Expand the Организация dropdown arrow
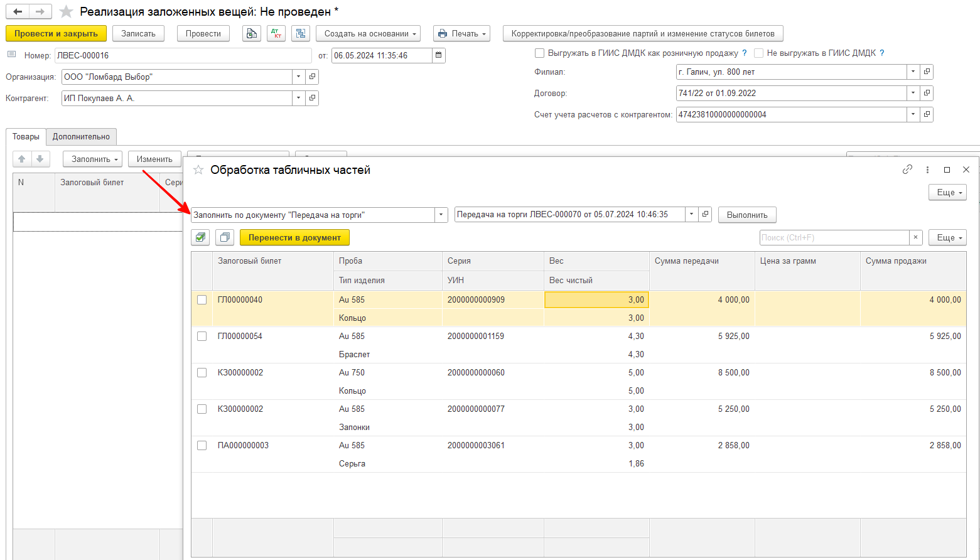 (x=298, y=77)
